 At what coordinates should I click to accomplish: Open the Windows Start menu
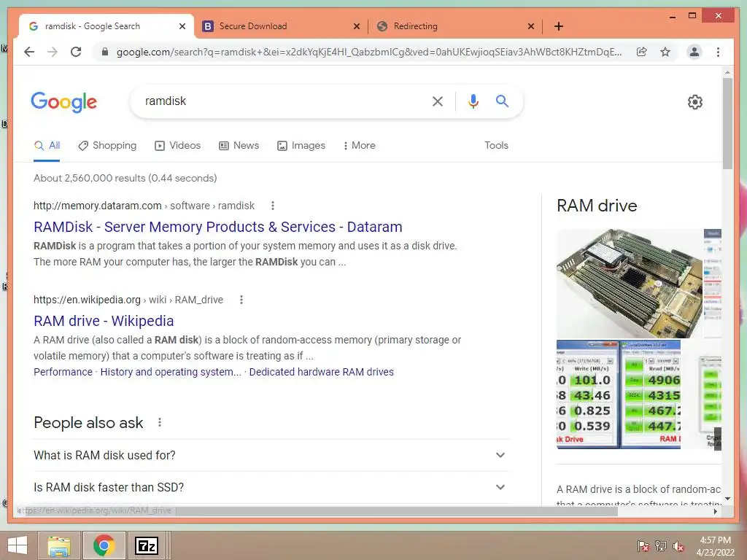(18, 545)
